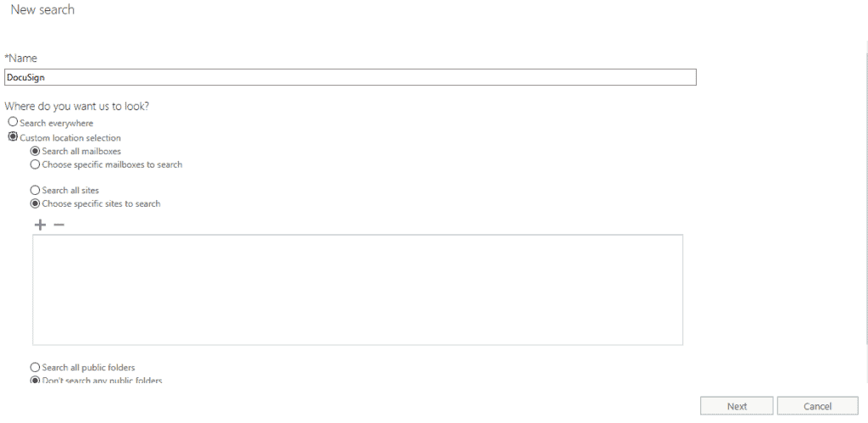Click the minus icon to remove sites
This screenshot has height=423, width=868.
pyautogui.click(x=58, y=225)
